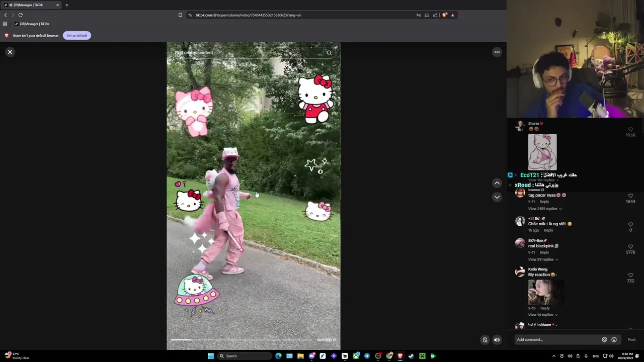This screenshot has width=644, height=362.
Task: Close the TikTok video viewer
Action: [x=10, y=52]
